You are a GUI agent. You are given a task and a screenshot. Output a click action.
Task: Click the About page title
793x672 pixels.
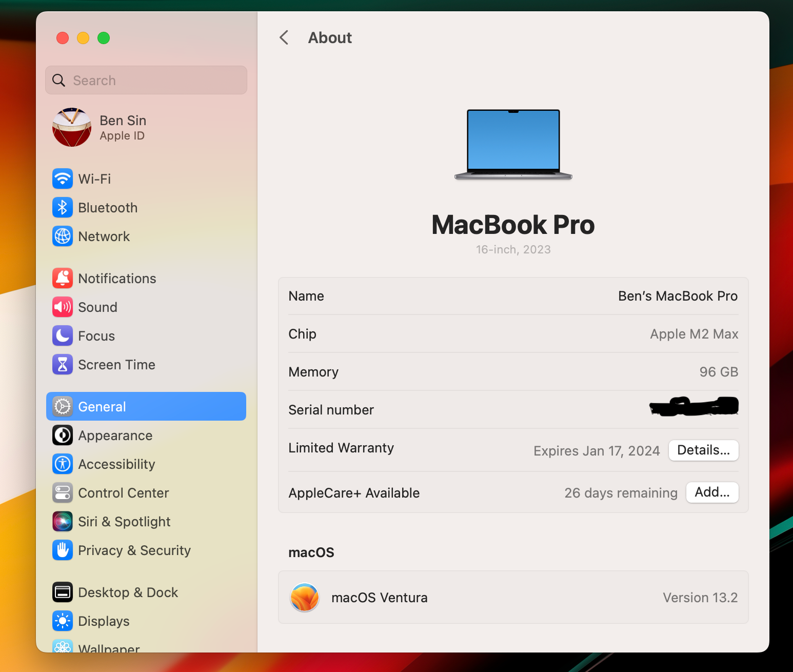pyautogui.click(x=330, y=37)
